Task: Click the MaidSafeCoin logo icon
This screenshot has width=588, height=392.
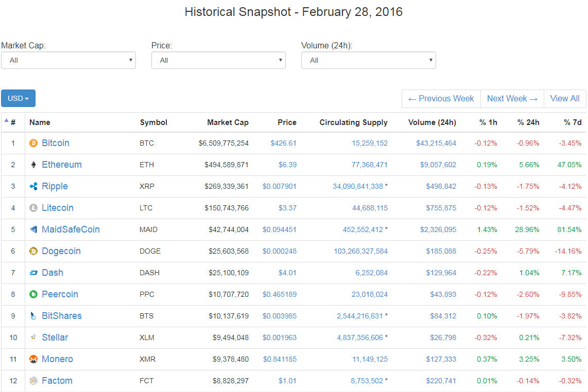Action: [33, 230]
